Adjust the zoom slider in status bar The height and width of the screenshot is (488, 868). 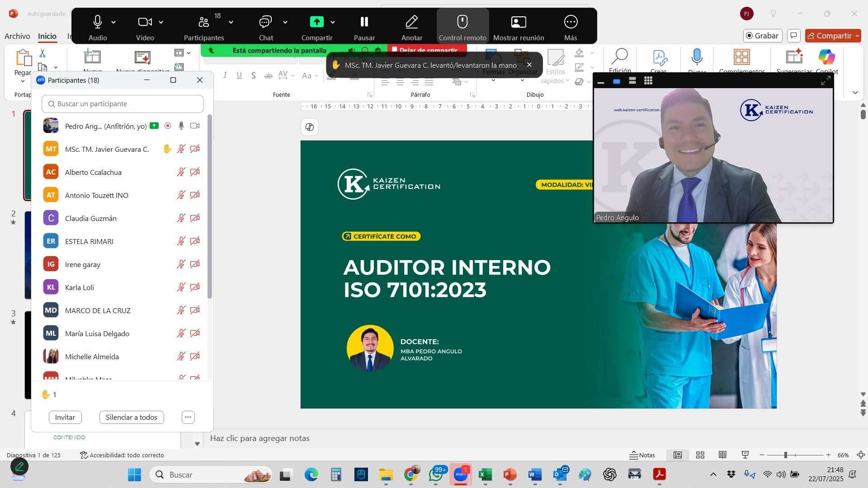[x=786, y=455]
